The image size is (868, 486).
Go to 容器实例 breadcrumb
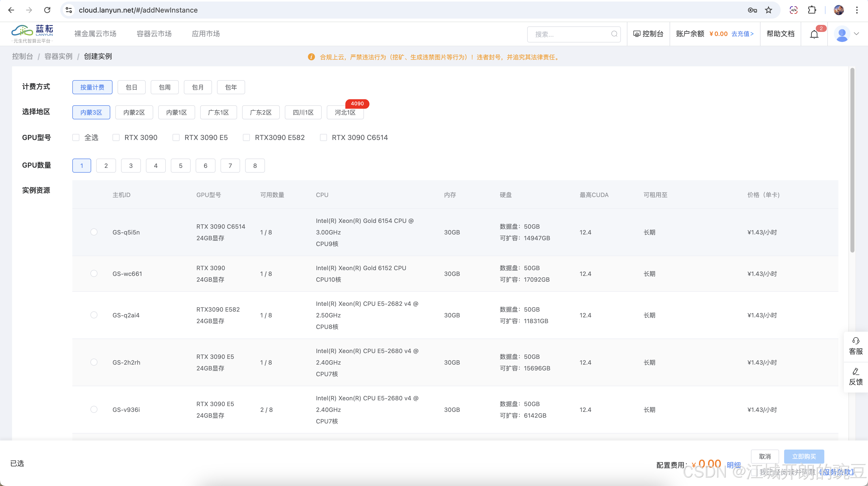point(58,56)
